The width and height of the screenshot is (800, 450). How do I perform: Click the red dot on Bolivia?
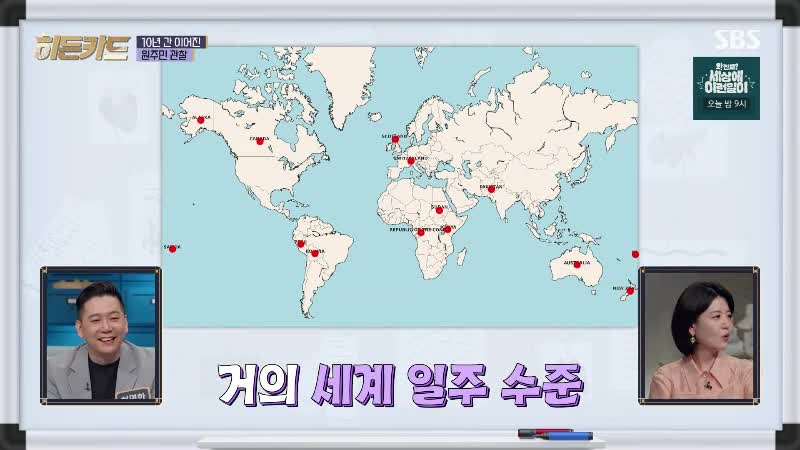click(x=315, y=253)
